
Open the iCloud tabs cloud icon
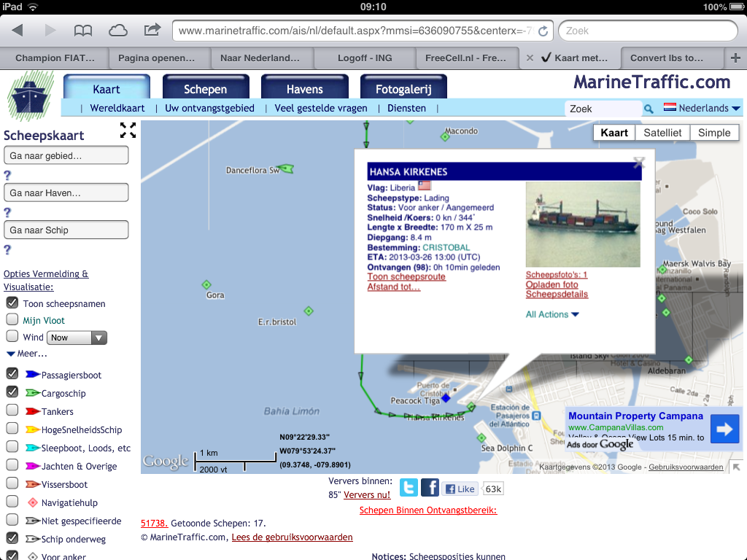(117, 31)
